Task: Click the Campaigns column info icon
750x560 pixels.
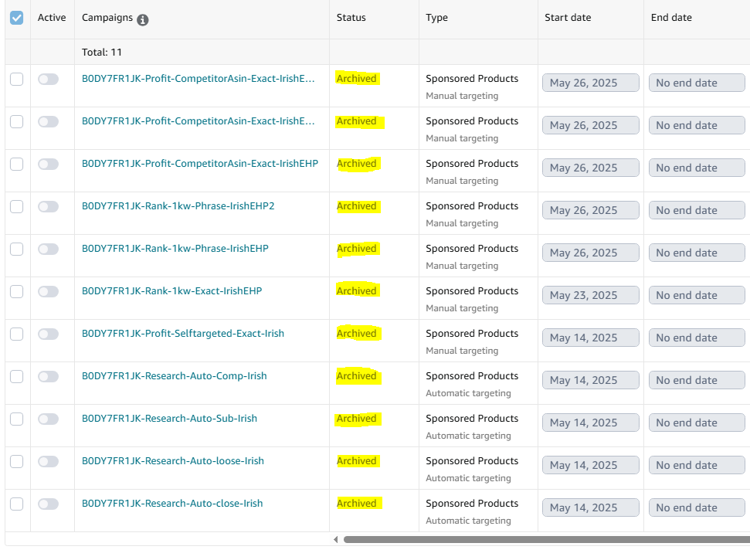Action: click(143, 20)
